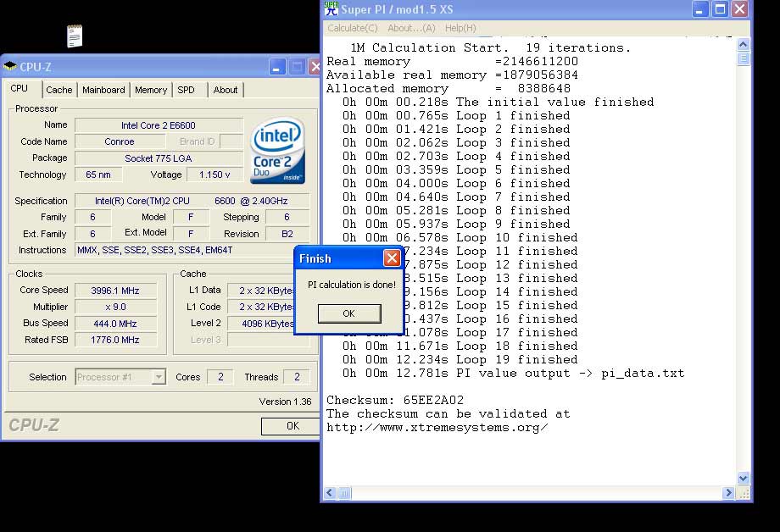The height and width of the screenshot is (532, 780).
Task: Click the L1 Data cache value field
Action: tap(260, 291)
